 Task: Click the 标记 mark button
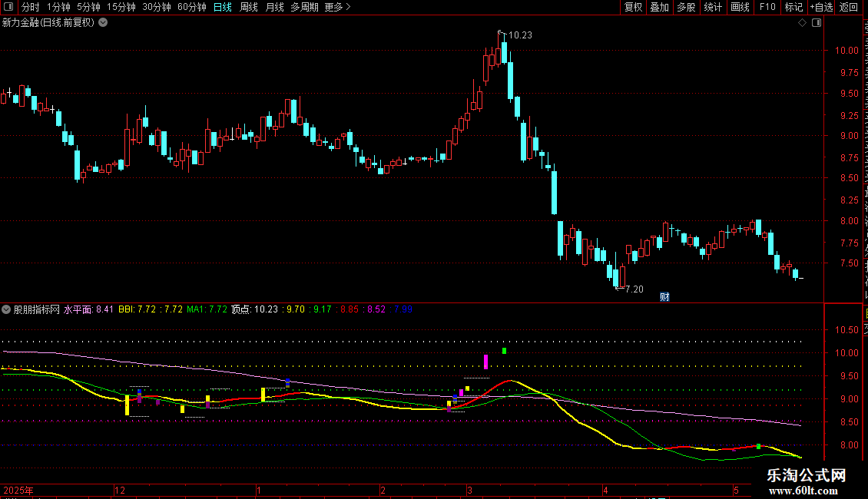point(793,7)
